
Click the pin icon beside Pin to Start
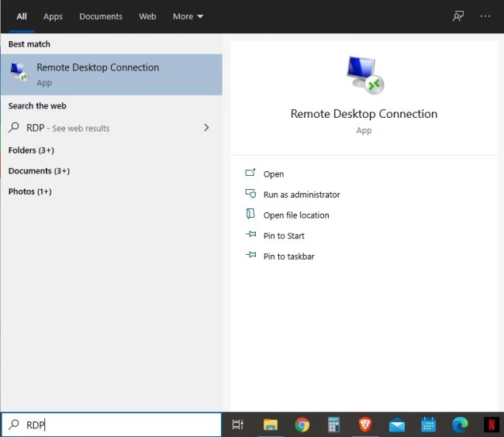point(251,235)
